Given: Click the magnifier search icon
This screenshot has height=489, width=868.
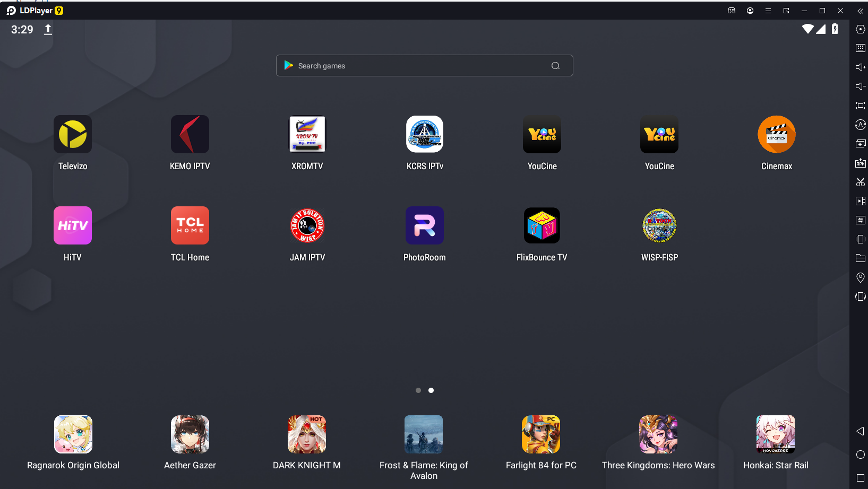Looking at the screenshot, I should [x=555, y=66].
